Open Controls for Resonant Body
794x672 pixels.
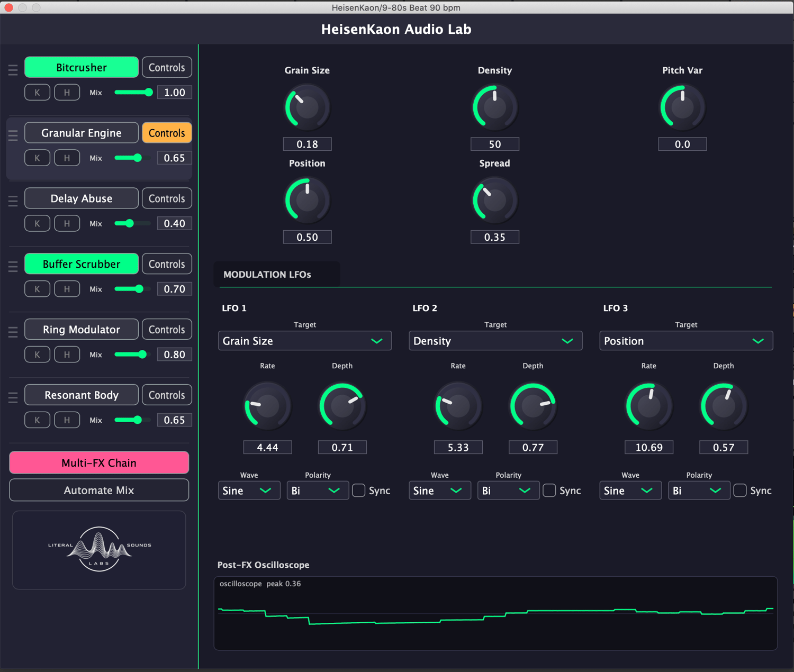(x=167, y=395)
